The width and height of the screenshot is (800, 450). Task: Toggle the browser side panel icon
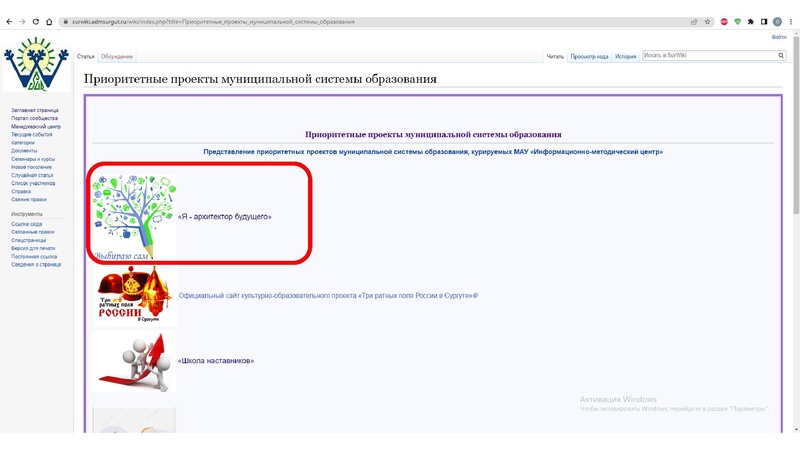pos(764,22)
